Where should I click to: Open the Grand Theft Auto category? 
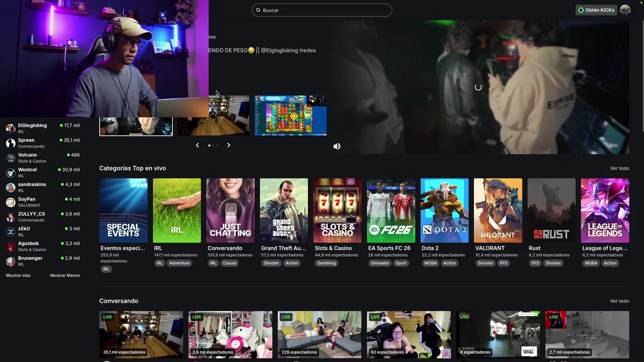(x=284, y=211)
